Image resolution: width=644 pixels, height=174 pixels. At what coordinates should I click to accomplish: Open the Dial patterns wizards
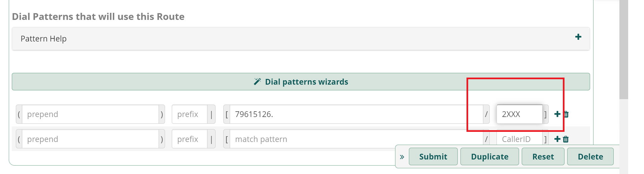(x=301, y=82)
